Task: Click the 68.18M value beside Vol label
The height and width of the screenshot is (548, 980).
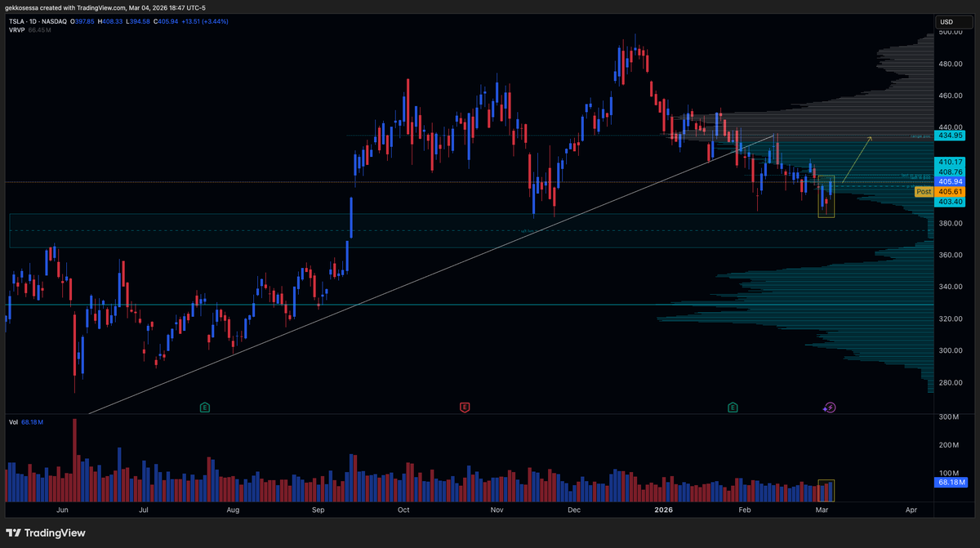Action: pyautogui.click(x=33, y=422)
